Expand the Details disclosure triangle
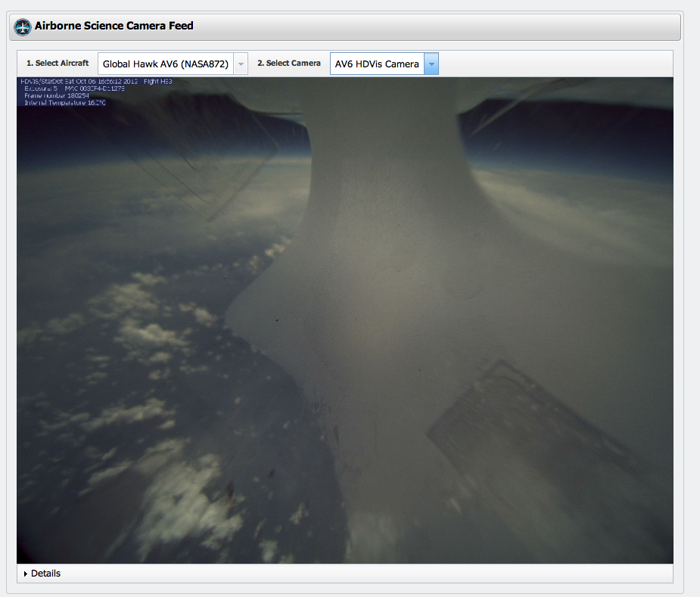Viewport: 700px width, 597px height. (26, 574)
